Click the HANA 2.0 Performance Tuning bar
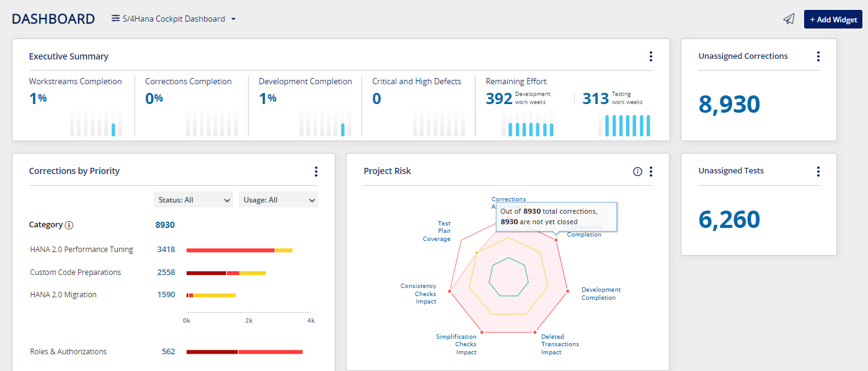868x371 pixels. click(x=230, y=250)
